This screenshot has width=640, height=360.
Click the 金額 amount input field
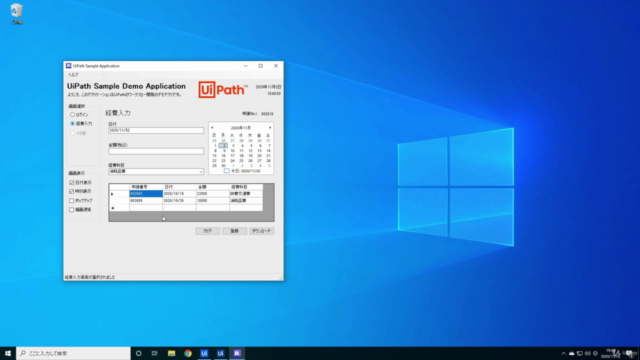156,151
